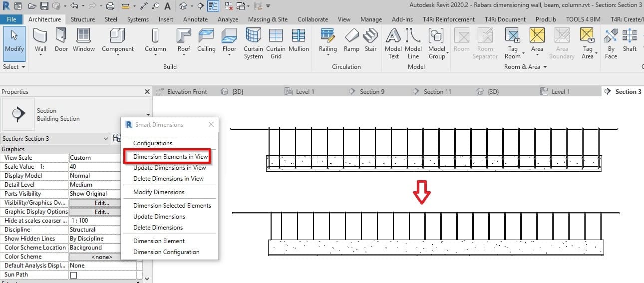This screenshot has height=283, width=644.
Task: Select Dimension Selected Elements
Action: click(172, 206)
